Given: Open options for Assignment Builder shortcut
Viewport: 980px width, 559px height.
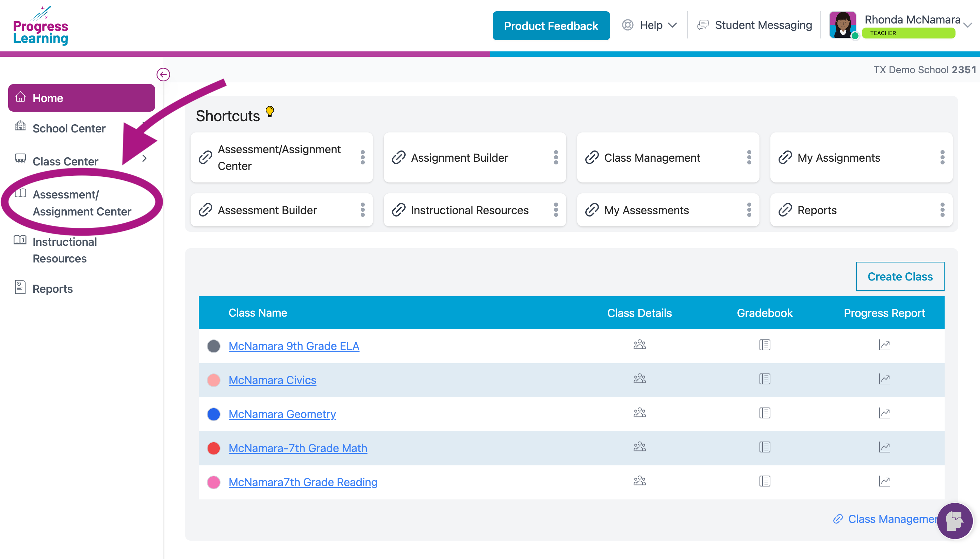Looking at the screenshot, I should point(556,157).
